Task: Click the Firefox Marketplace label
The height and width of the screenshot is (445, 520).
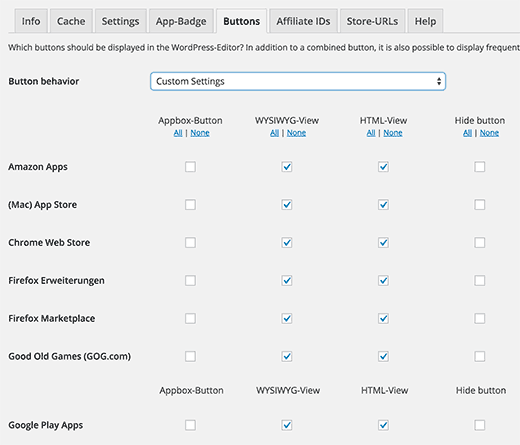Action: (x=52, y=319)
